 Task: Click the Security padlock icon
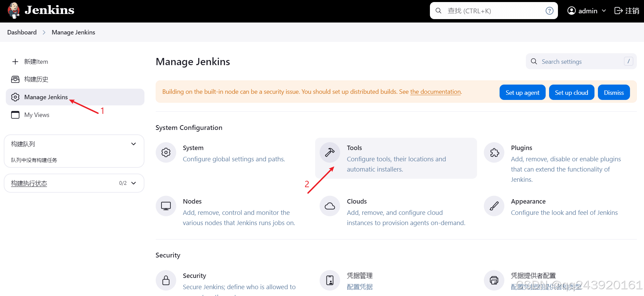point(166,280)
